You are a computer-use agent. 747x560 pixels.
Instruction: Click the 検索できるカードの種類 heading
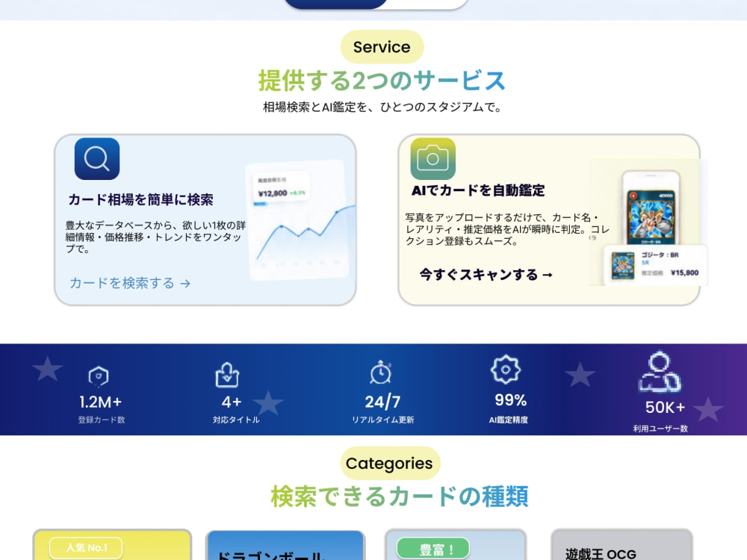[x=400, y=497]
